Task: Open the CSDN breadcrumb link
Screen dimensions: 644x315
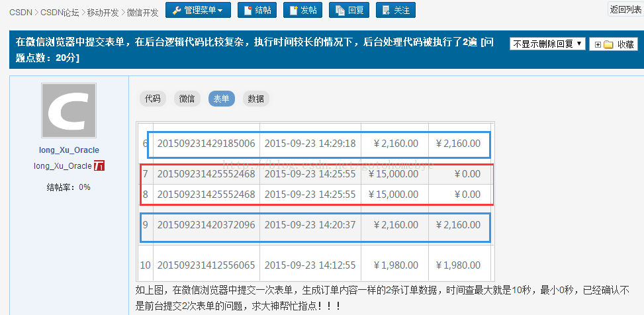Action: click(21, 13)
